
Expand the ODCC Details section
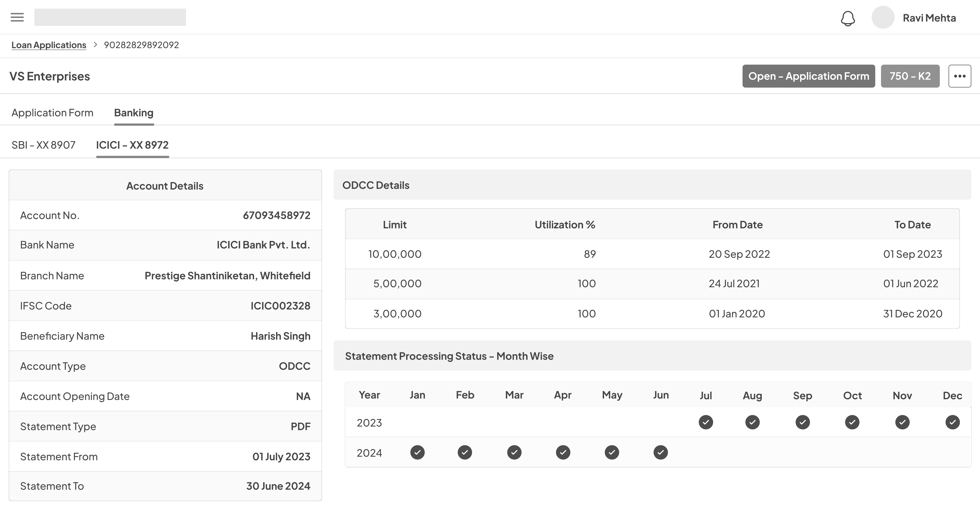[376, 185]
